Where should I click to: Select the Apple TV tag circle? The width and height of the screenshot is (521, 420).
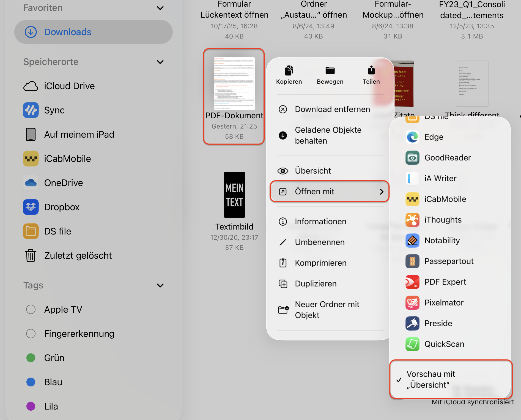tap(31, 309)
